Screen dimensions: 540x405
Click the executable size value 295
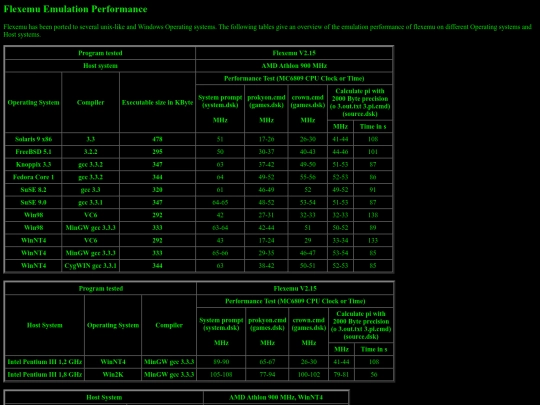157,152
